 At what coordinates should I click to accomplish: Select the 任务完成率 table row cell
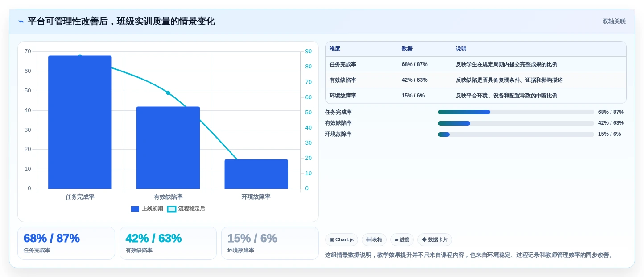pyautogui.click(x=343, y=64)
